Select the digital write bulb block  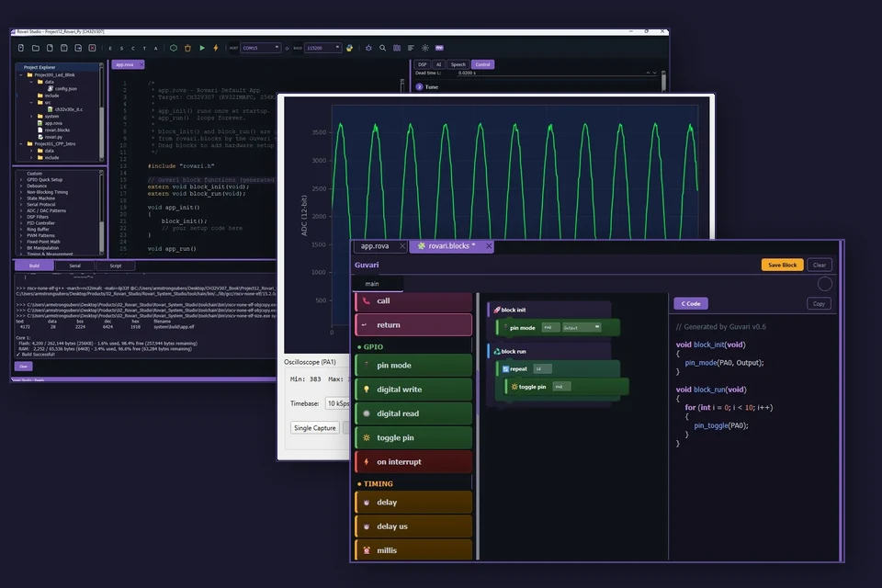point(413,390)
